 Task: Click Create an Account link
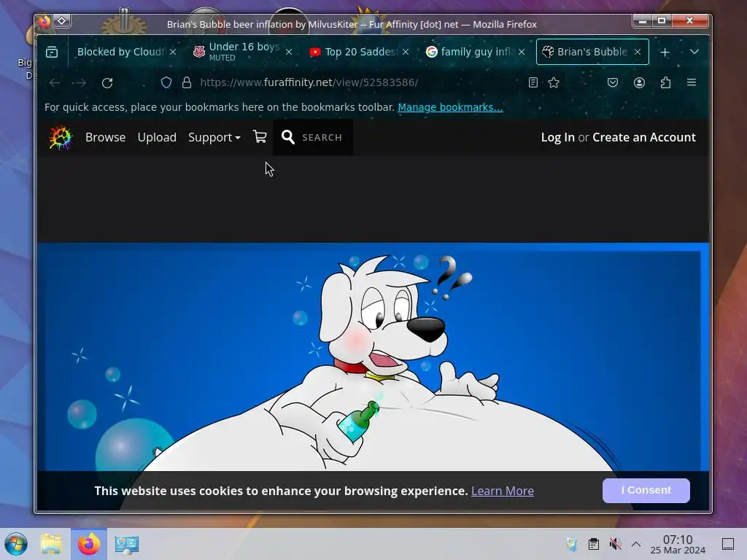pyautogui.click(x=643, y=137)
